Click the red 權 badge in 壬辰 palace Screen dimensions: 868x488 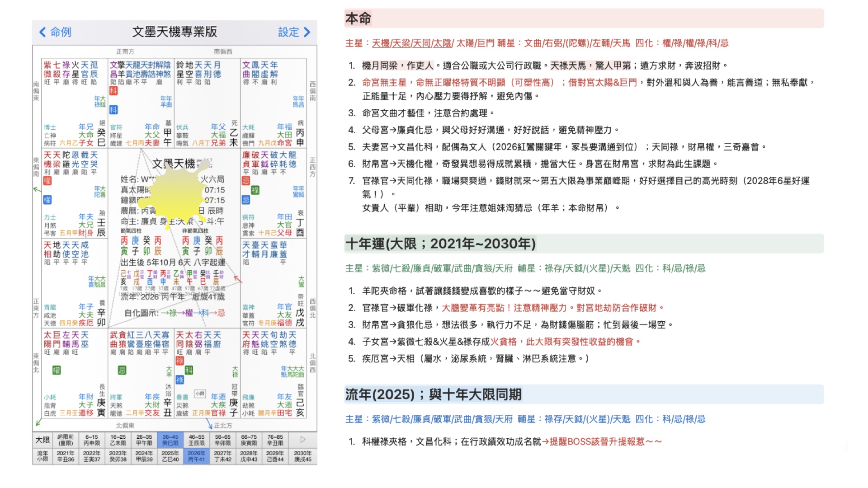pos(47,181)
